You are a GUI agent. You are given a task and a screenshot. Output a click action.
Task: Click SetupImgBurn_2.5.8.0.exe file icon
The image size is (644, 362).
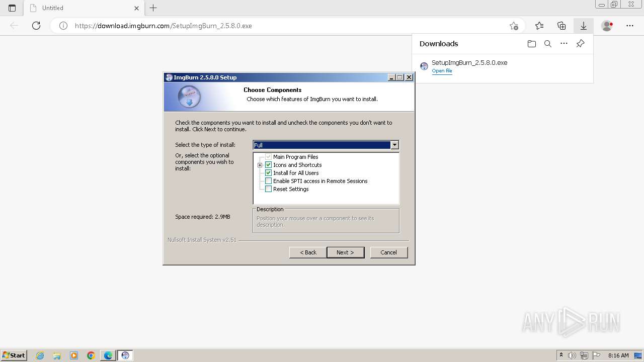tap(424, 66)
